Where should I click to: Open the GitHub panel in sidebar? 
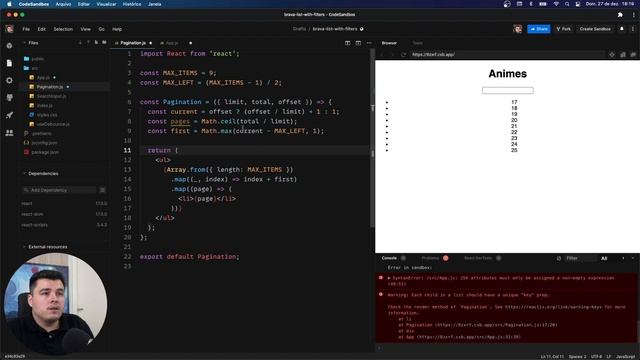click(x=9, y=98)
